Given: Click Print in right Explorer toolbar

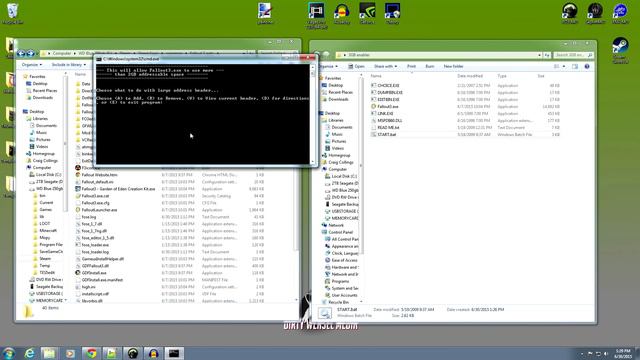Looking at the screenshot, I should point(411,66).
